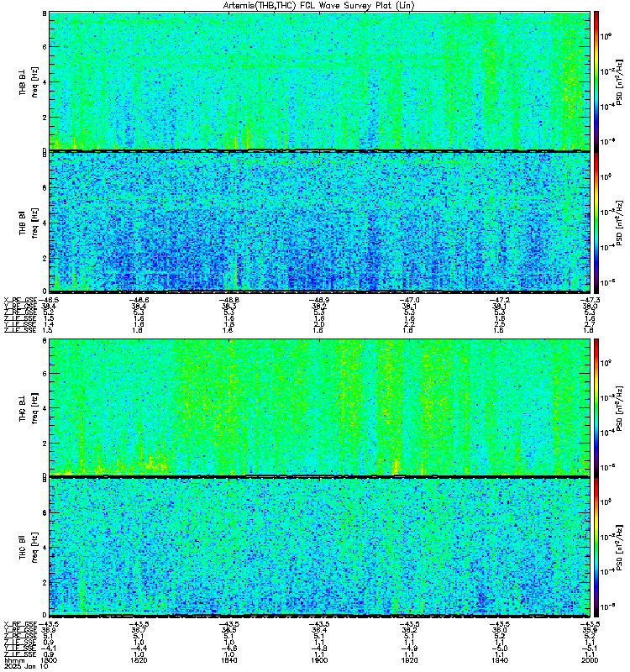Click the -46.9 X_RE_GSE value under THB

tap(319, 301)
